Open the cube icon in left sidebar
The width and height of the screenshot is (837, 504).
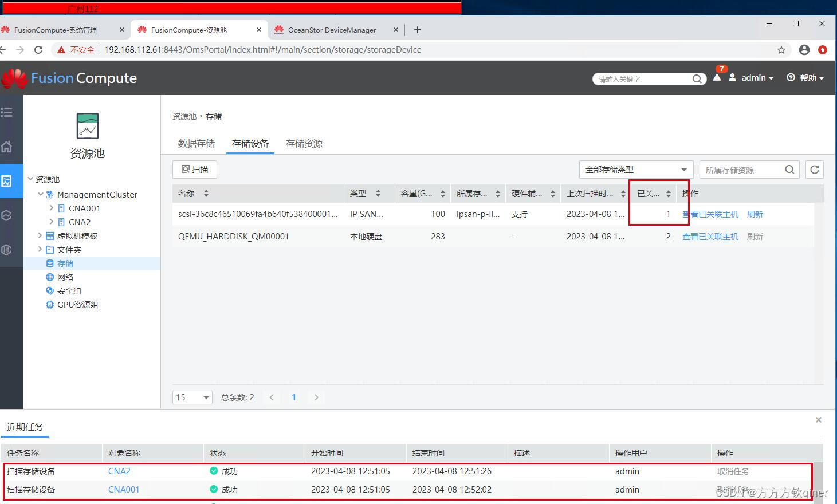pyautogui.click(x=7, y=215)
